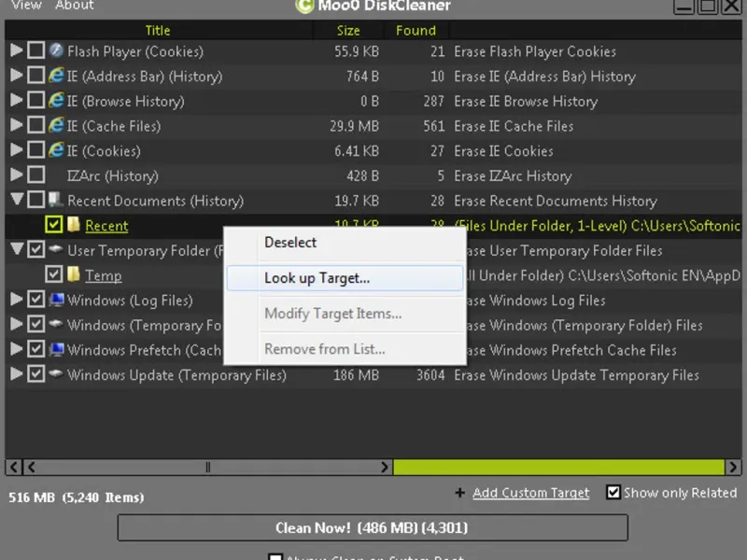Click the Moo0 DiskCleaner logo icon
This screenshot has width=747, height=560.
304,7
